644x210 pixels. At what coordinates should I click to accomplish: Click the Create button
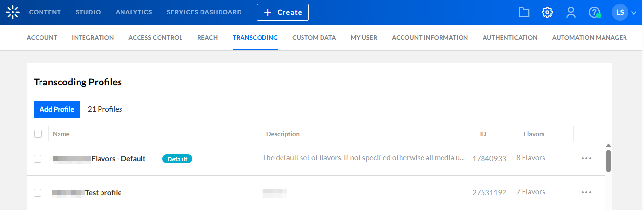tap(282, 12)
